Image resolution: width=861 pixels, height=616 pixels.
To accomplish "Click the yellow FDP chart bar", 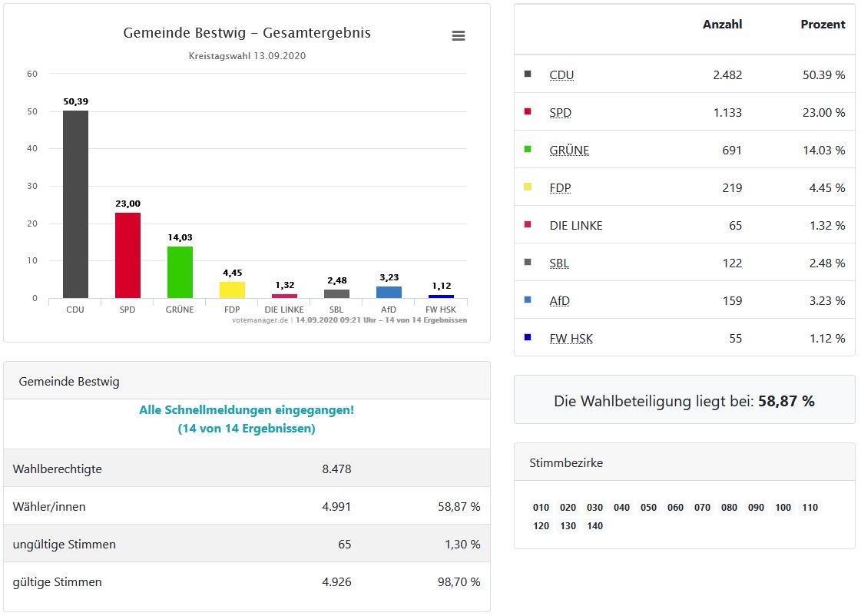I will click(232, 290).
